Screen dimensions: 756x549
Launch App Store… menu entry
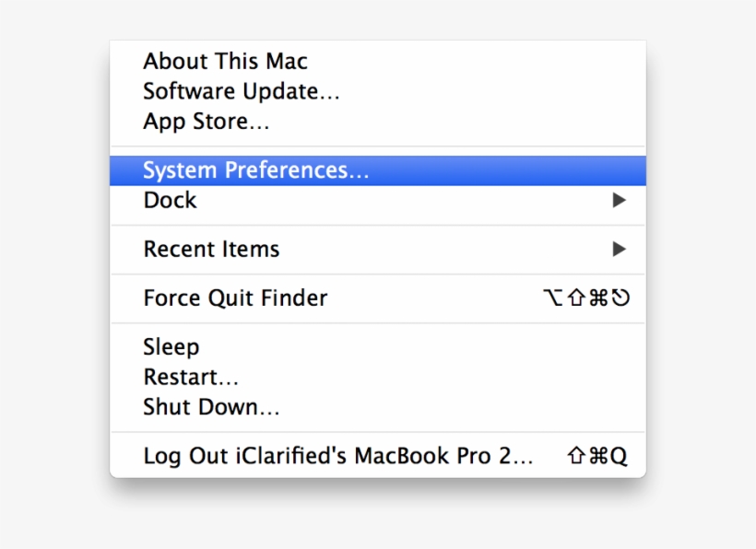pyautogui.click(x=207, y=122)
